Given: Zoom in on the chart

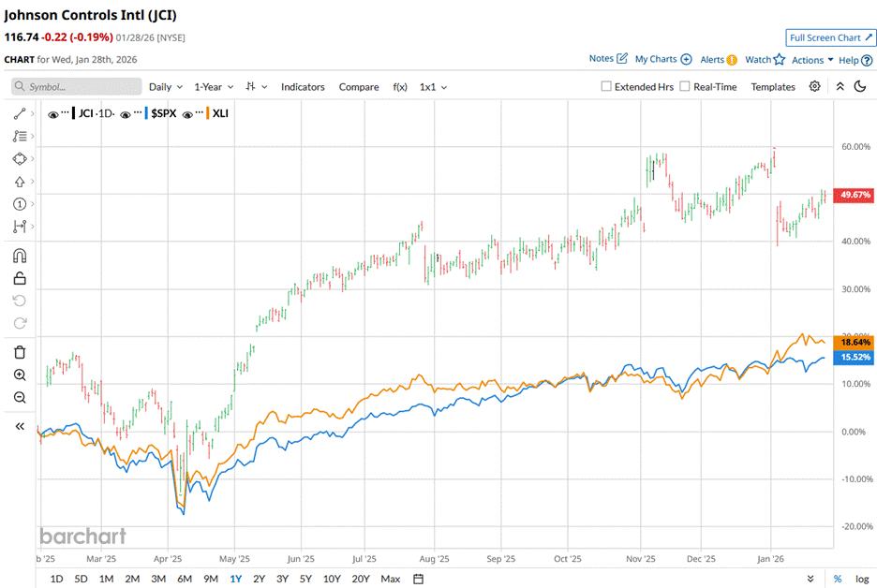Looking at the screenshot, I should [20, 375].
